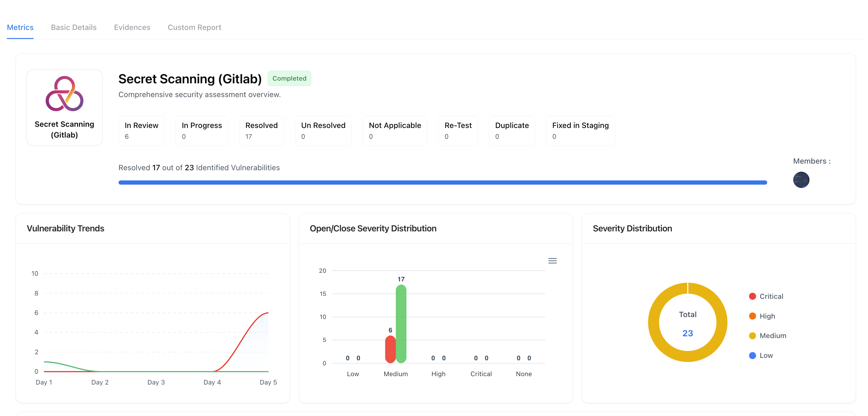This screenshot has height=416, width=868.
Task: Click the member avatar under Members
Action: [x=802, y=180]
